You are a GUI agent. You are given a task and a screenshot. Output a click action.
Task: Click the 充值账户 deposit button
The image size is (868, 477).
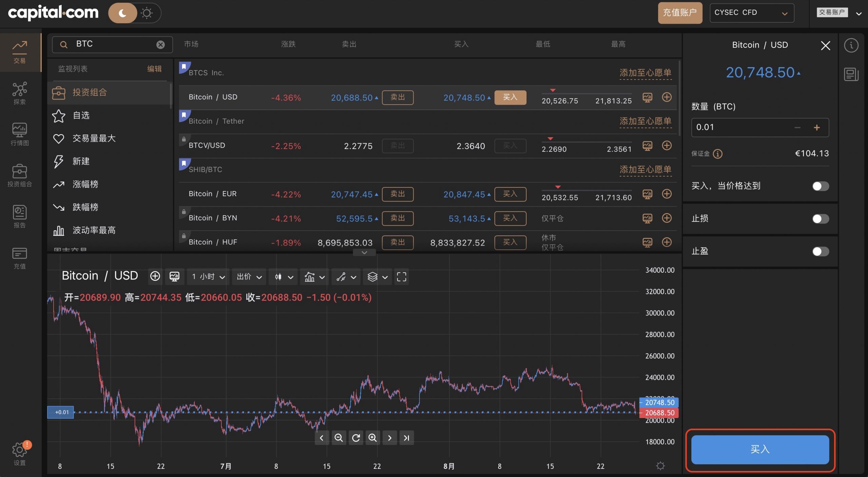pos(680,13)
